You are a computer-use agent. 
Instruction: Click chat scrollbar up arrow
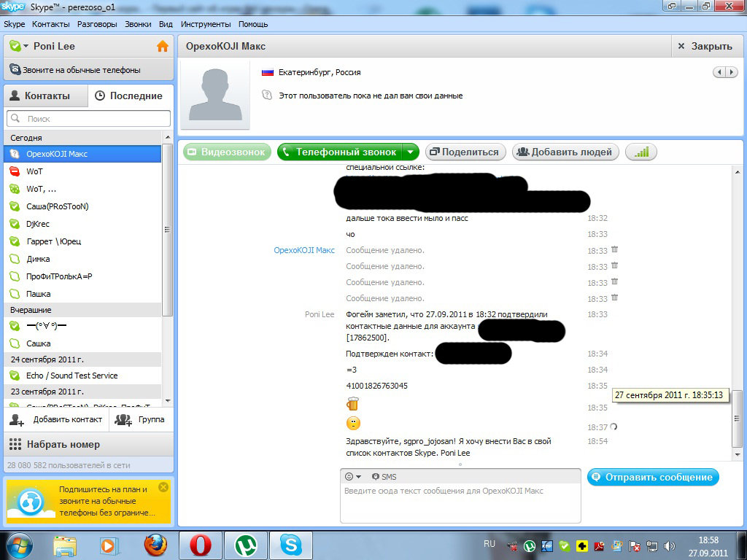coord(738,172)
